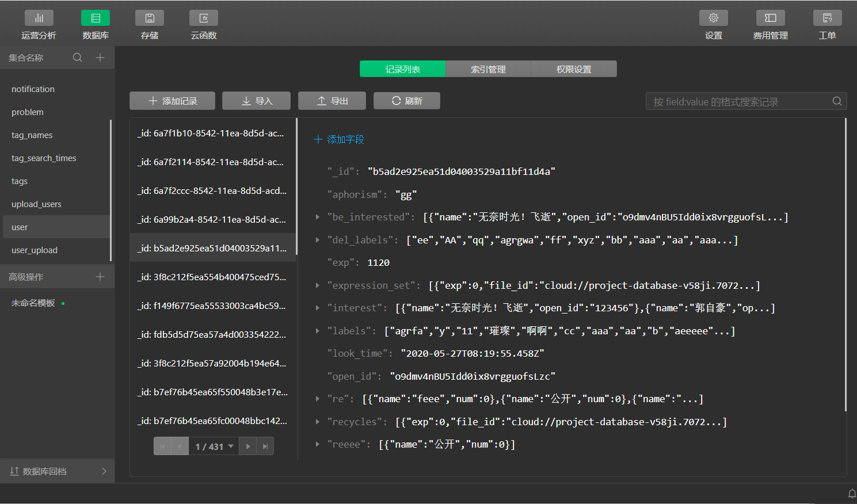Open the 费用管理 billing icon
The height and width of the screenshot is (504, 857).
pos(771,18)
